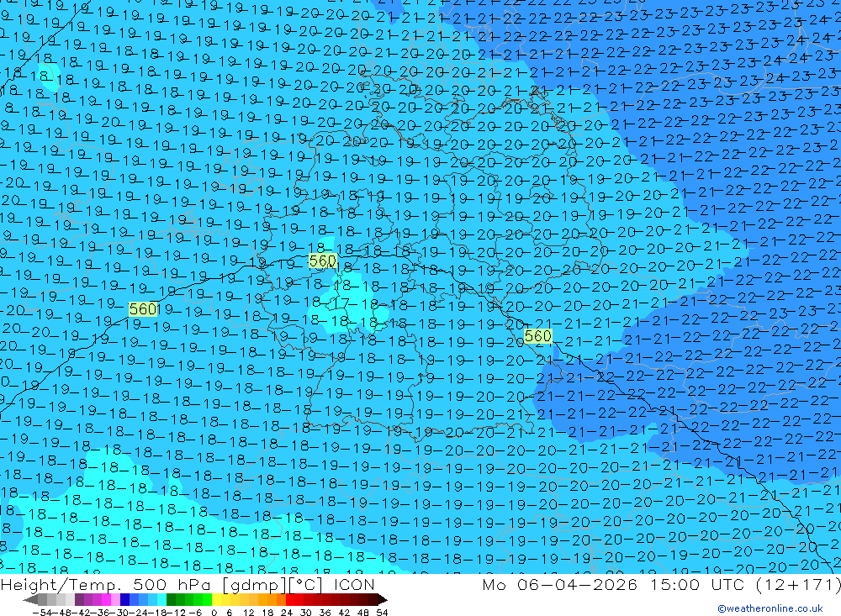Click the dark maroon right arrow end of scale
Image resolution: width=841 pixels, height=616 pixels.
click(x=383, y=600)
